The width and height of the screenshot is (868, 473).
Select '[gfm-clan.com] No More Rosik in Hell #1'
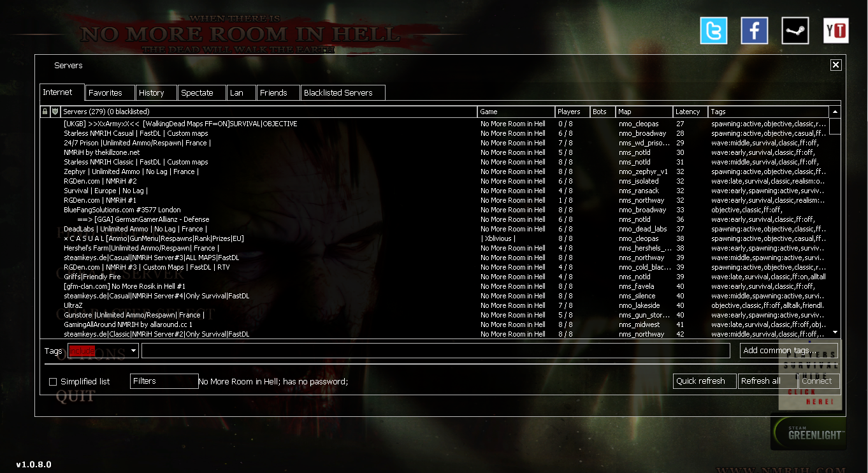(435, 286)
